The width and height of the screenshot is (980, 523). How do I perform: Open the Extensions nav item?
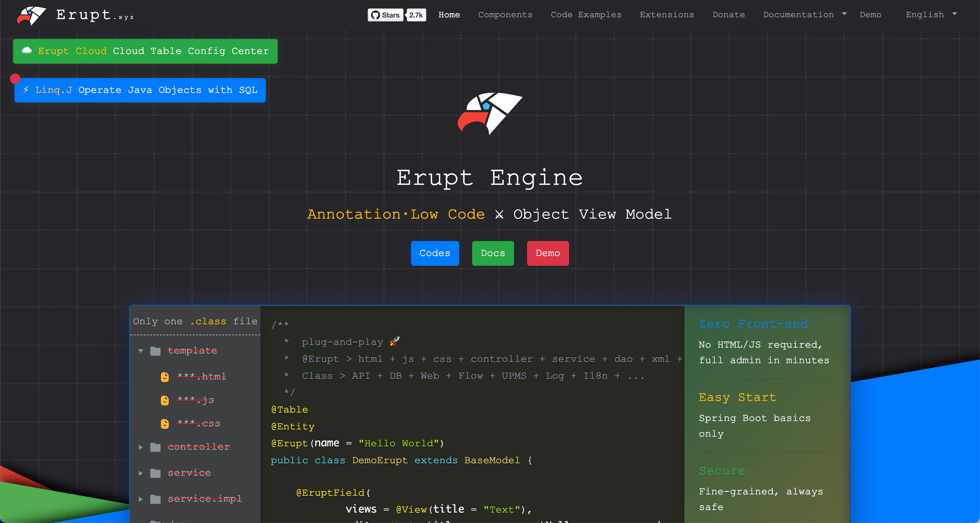(x=667, y=15)
